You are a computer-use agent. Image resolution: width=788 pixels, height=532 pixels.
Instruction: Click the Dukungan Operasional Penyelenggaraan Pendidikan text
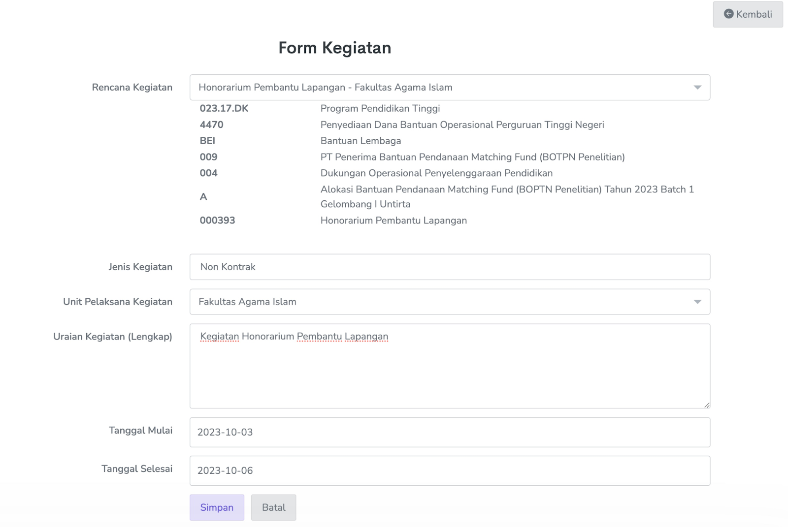[436, 173]
